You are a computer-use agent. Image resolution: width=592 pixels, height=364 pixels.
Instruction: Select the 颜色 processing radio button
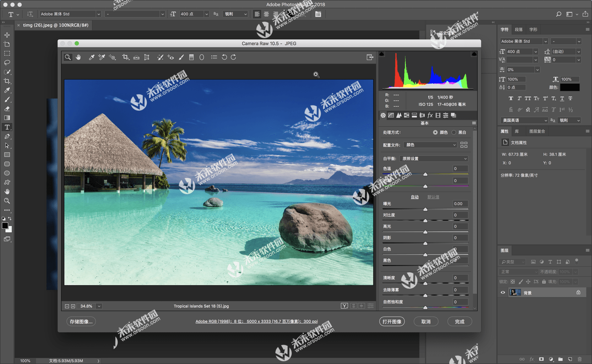point(436,132)
